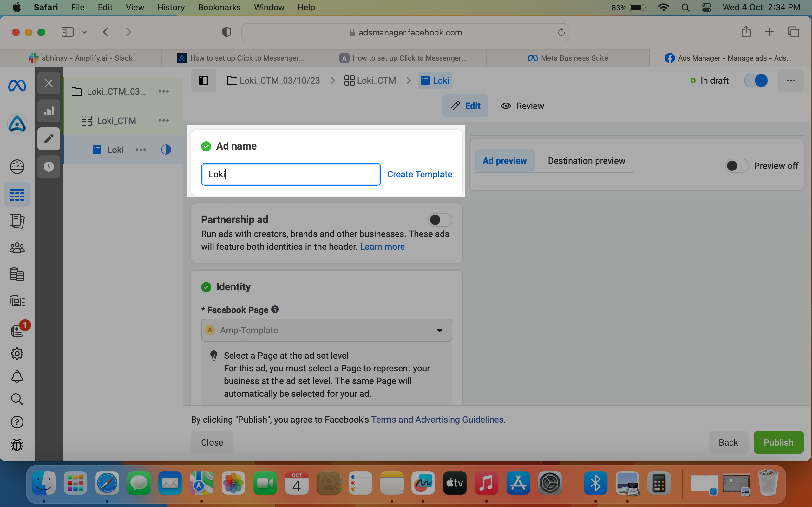Select the pencil edit icon in the sidebar
The width and height of the screenshot is (812, 507).
click(x=49, y=139)
